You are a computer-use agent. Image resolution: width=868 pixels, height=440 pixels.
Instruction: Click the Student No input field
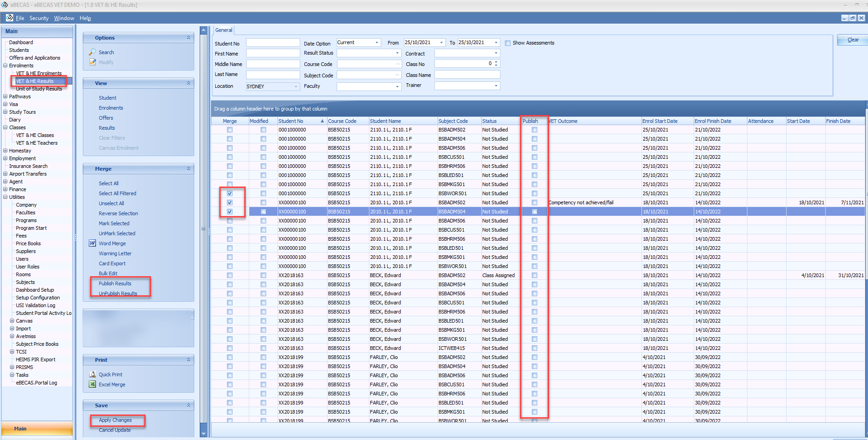point(273,43)
